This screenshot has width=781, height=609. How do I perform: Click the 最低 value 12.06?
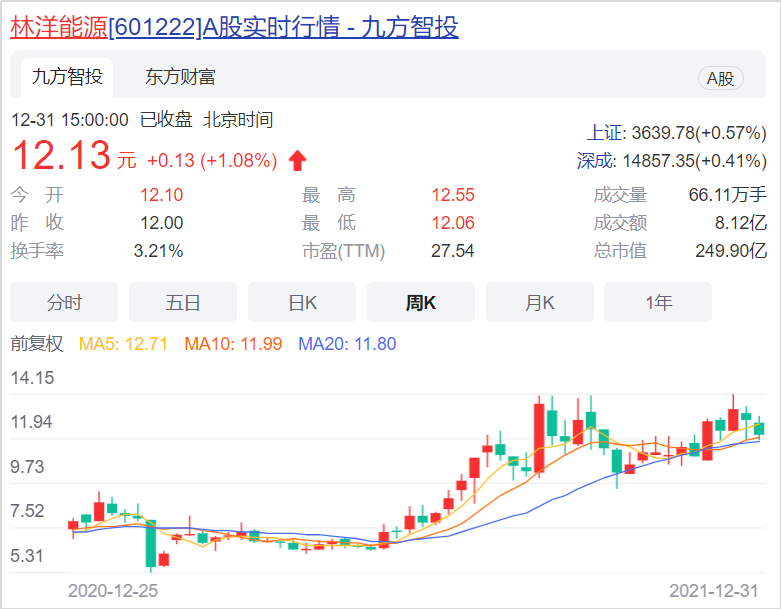pyautogui.click(x=453, y=223)
